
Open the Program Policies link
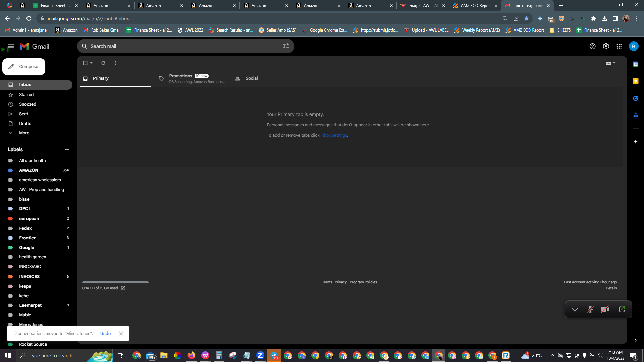coord(363,282)
